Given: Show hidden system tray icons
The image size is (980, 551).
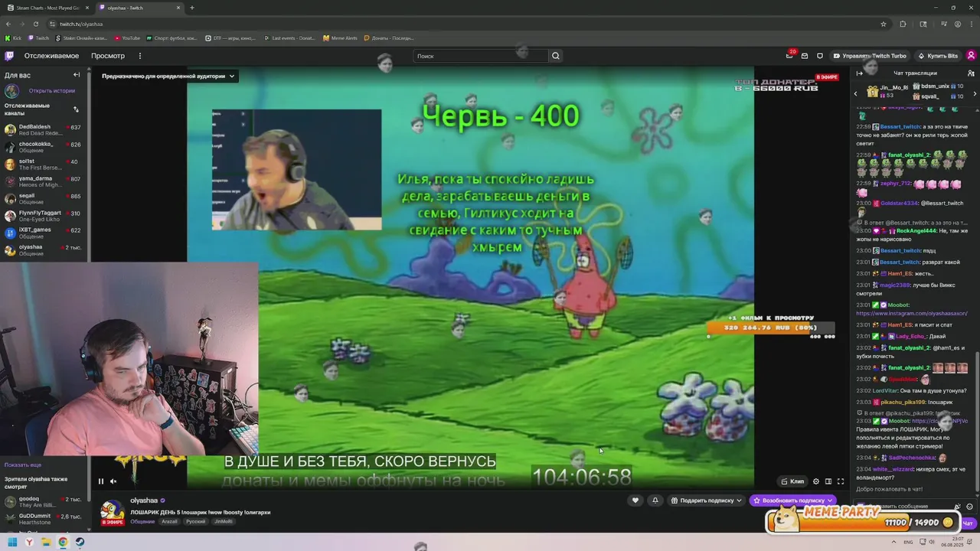Looking at the screenshot, I should tap(895, 543).
